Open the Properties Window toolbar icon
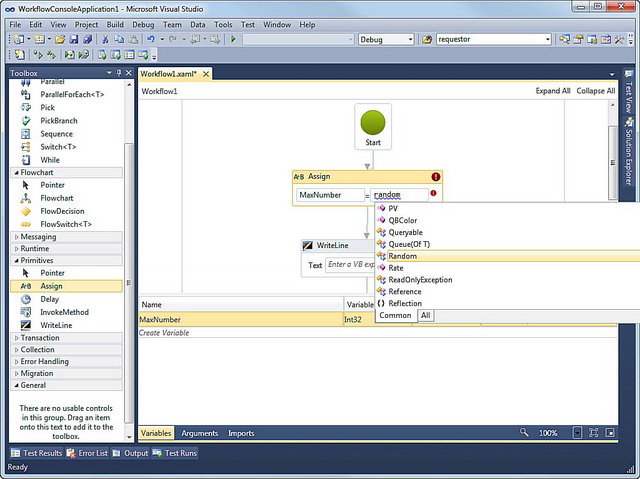This screenshot has height=479, width=640. (x=578, y=40)
